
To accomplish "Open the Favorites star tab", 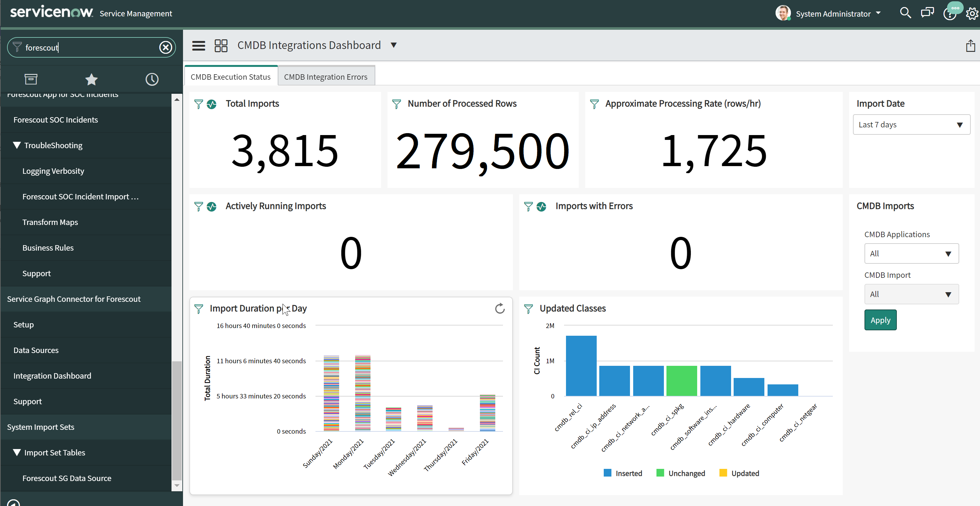I will [x=91, y=79].
